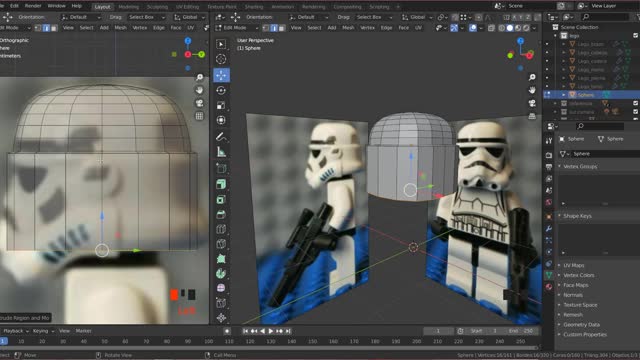The width and height of the screenshot is (640, 360).
Task: Jump to the timeline end frame
Action: [288, 331]
